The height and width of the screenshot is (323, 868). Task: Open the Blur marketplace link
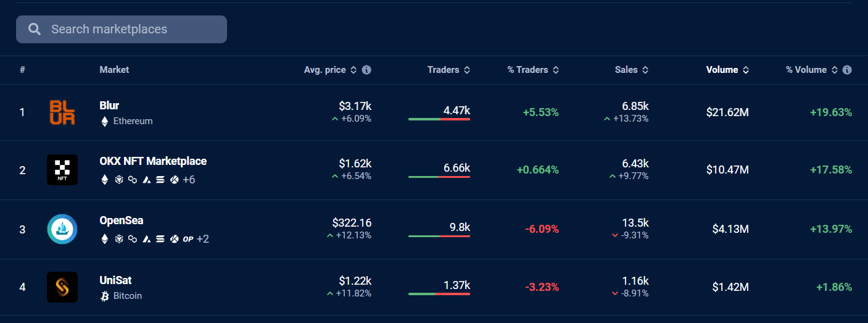[109, 106]
